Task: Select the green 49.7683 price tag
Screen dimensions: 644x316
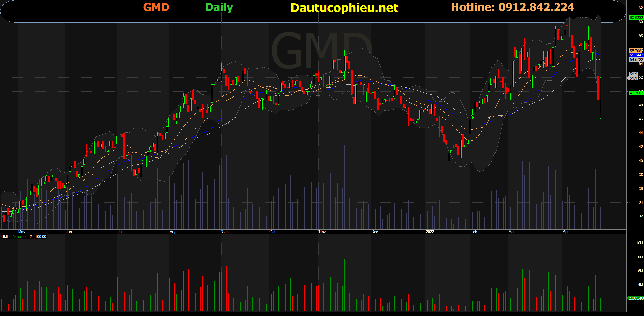Action: click(x=636, y=93)
